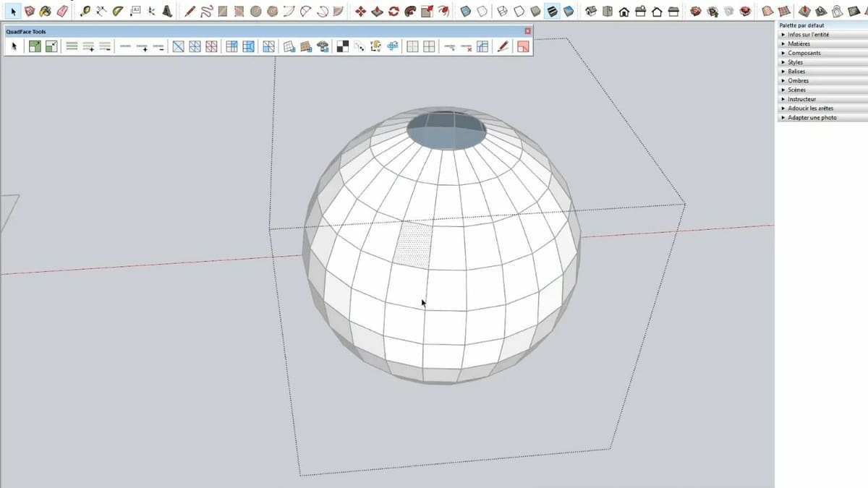Enable Shaded face style
This screenshot has height=488, width=868.
tap(535, 12)
